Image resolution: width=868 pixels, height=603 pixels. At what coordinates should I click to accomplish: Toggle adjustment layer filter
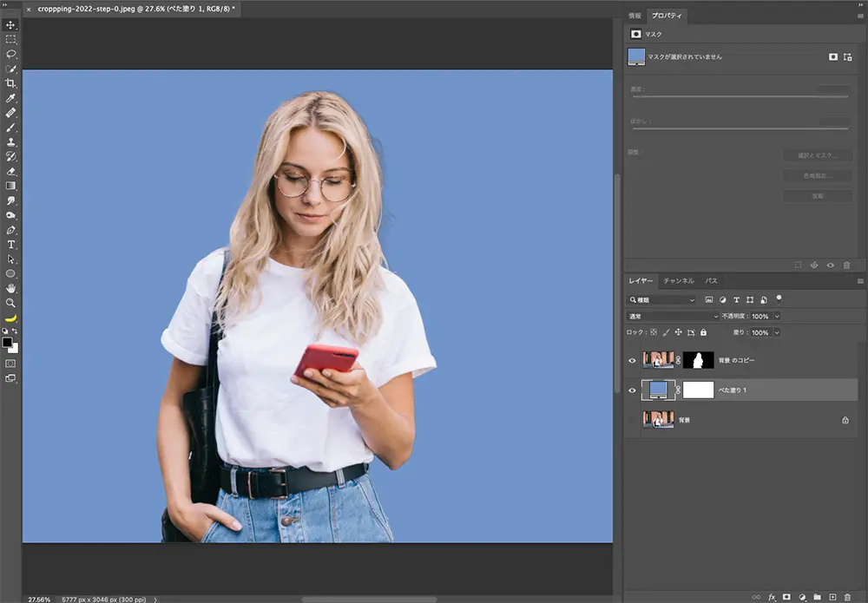pyautogui.click(x=723, y=300)
